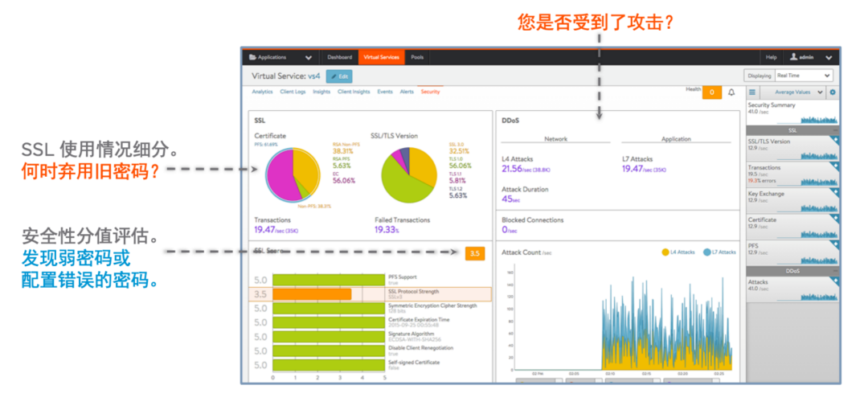Go to the Dashboard tab

[x=339, y=57]
